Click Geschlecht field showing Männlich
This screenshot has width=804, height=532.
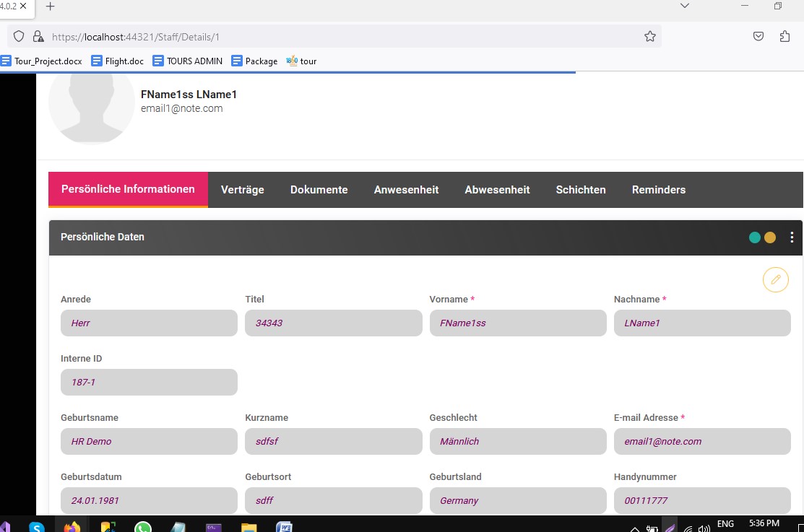point(518,441)
